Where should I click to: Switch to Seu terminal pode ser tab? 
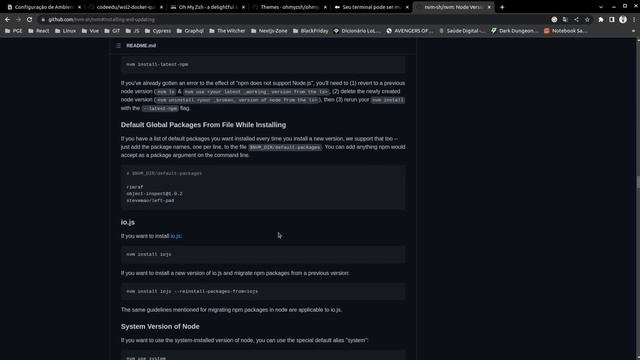coord(372,7)
